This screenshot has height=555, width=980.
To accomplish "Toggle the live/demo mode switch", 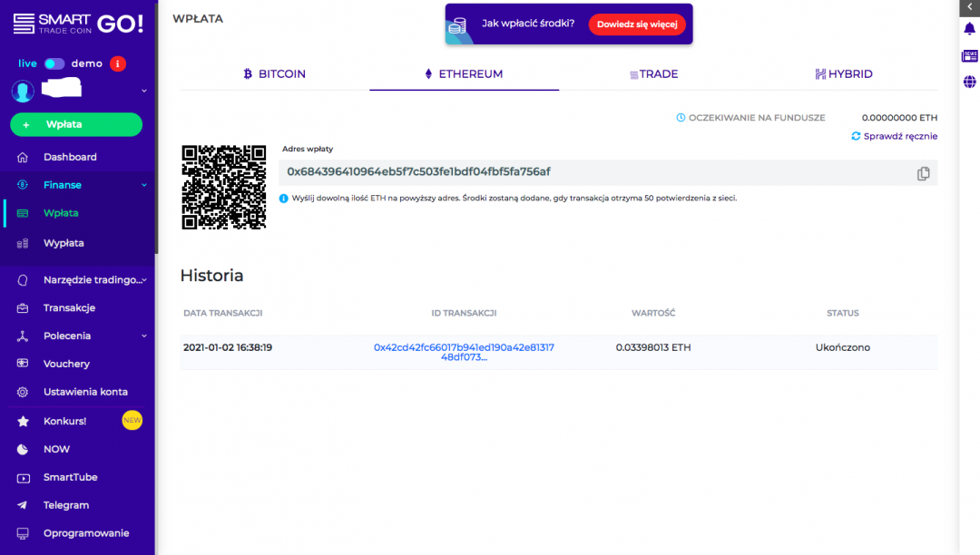I will pos(54,63).
